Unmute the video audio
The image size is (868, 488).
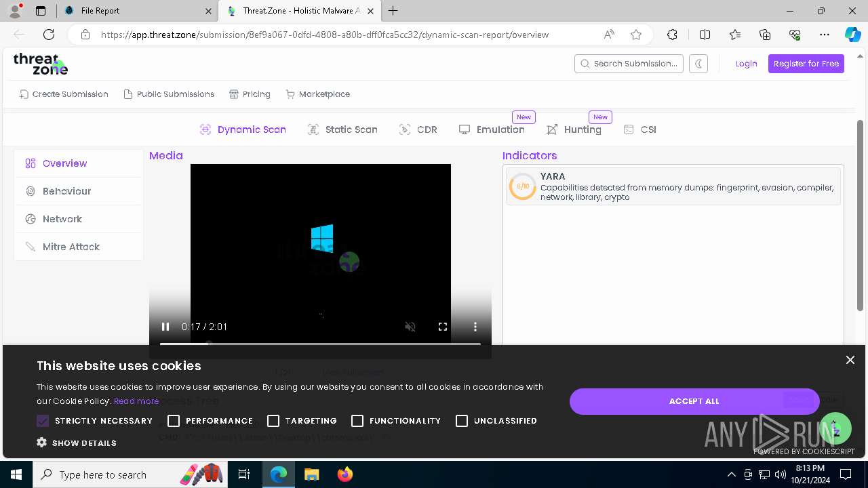coord(410,327)
